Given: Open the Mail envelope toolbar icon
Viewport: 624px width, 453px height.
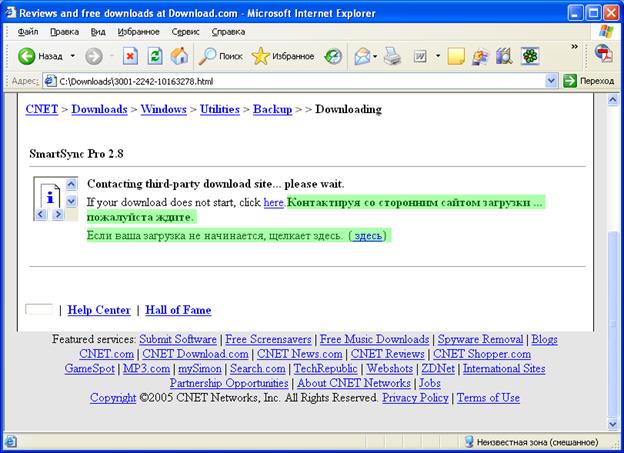Looking at the screenshot, I should 361,57.
